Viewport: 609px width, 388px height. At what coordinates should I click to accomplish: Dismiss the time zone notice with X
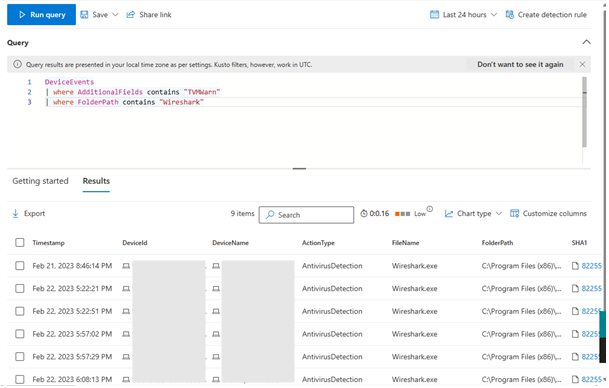(582, 64)
